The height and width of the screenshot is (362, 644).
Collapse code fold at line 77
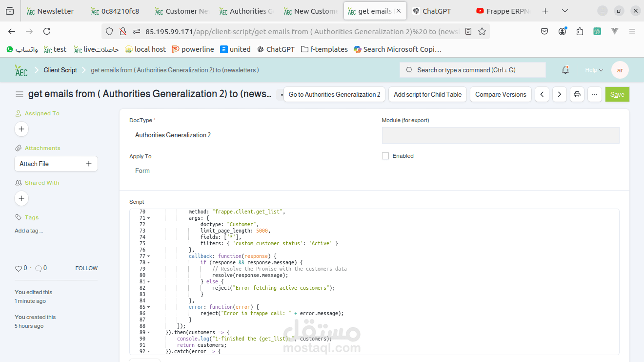click(x=148, y=256)
